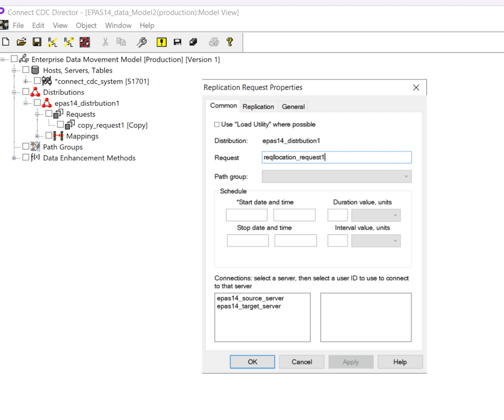Image resolution: width=504 pixels, height=420 pixels.
Task: Click the Open folder toolbar icon
Action: tap(21, 42)
